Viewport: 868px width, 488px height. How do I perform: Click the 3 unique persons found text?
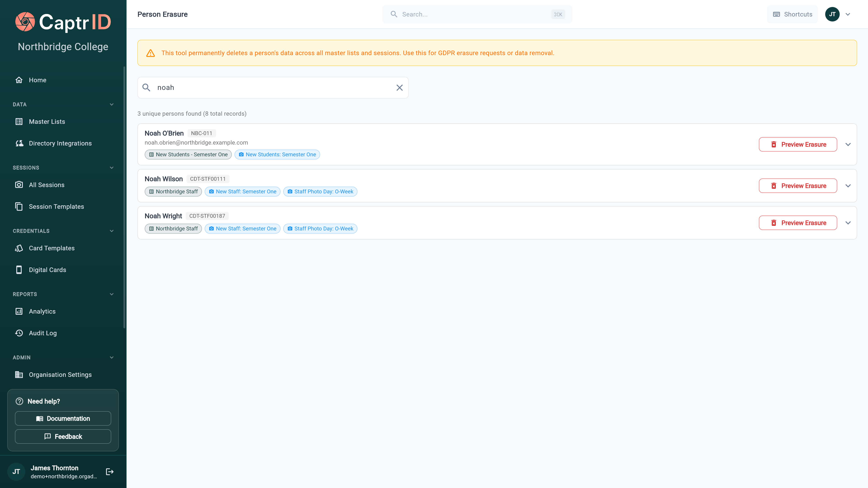pos(192,113)
